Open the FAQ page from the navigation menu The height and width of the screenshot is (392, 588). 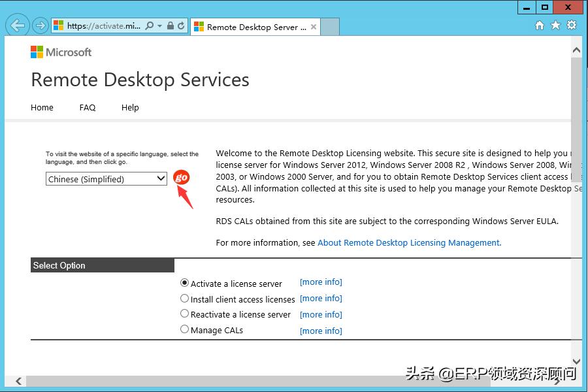point(87,107)
